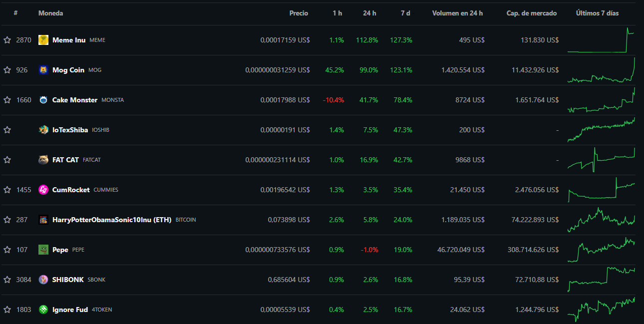Screen dimensions: 644x324
Task: Open the Ignore Fud coin page
Action: 70,310
